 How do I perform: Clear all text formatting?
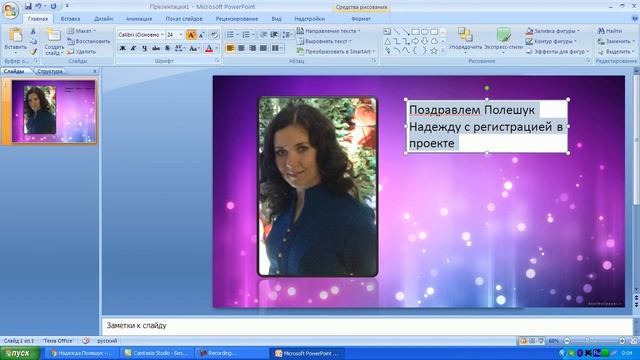(x=213, y=35)
